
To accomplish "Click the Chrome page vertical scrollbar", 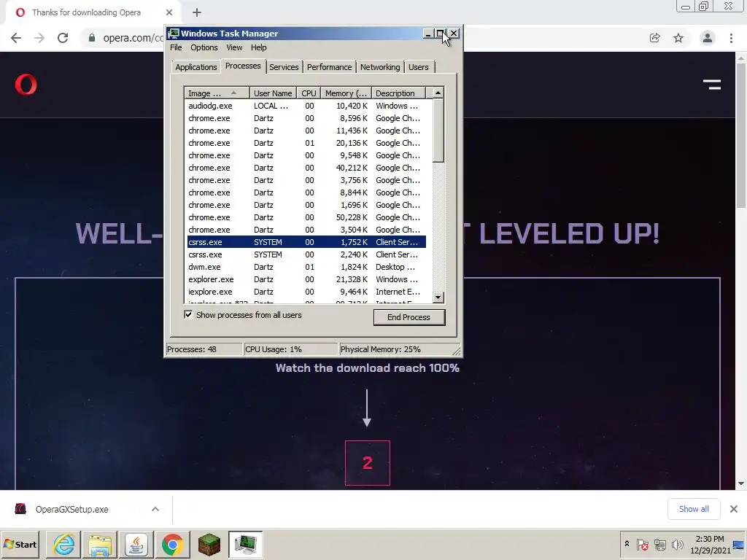I will [x=741, y=136].
